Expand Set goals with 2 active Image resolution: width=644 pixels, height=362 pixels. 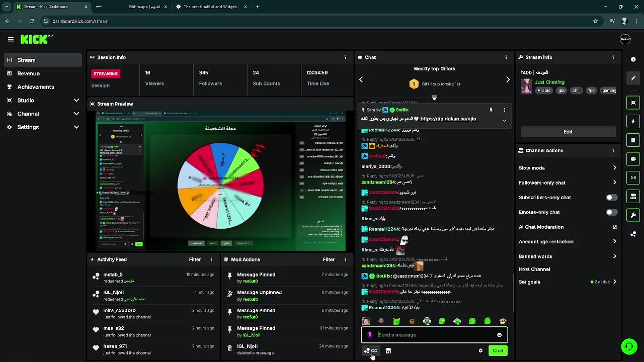pos(614,282)
